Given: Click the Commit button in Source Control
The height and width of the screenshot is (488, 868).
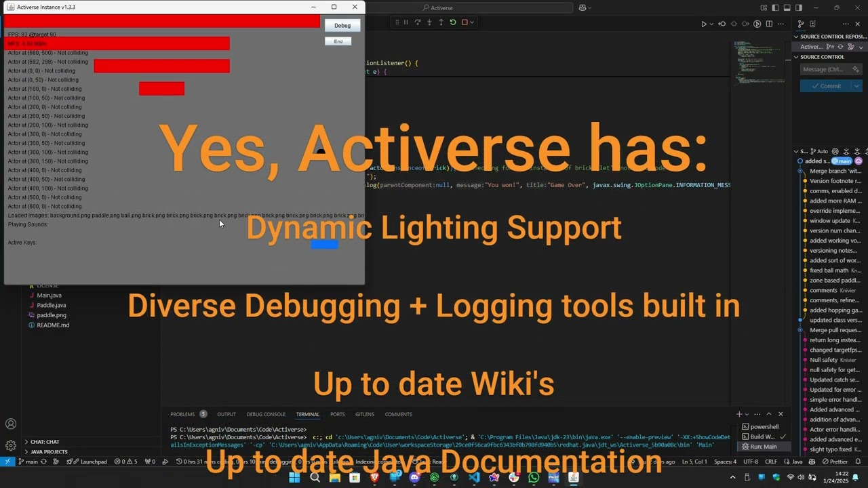Looking at the screenshot, I should pyautogui.click(x=825, y=86).
